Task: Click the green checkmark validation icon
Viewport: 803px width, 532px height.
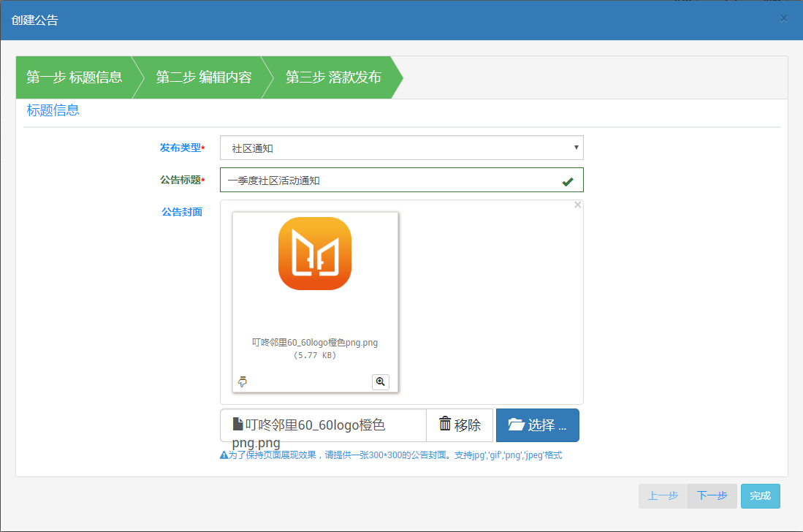Action: [x=568, y=182]
